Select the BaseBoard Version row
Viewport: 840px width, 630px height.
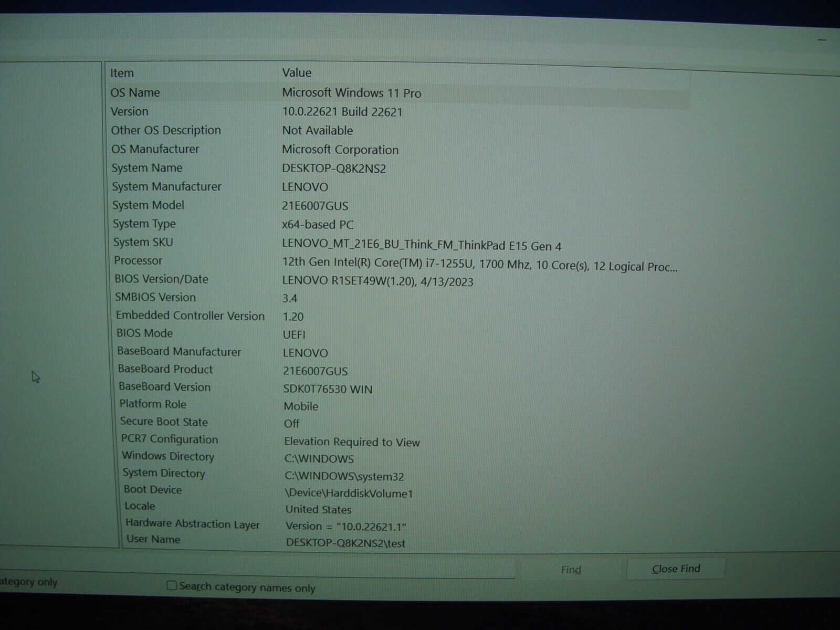[399, 387]
